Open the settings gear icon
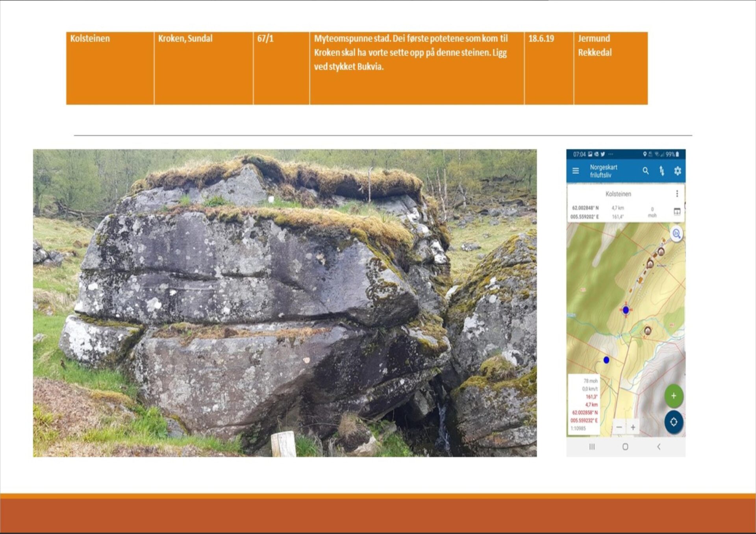 [677, 171]
